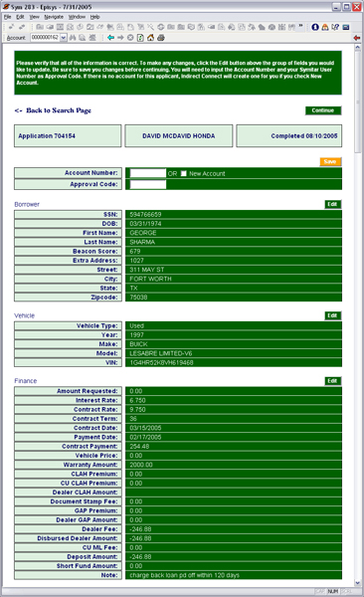Click the orange Save button

pos(330,161)
